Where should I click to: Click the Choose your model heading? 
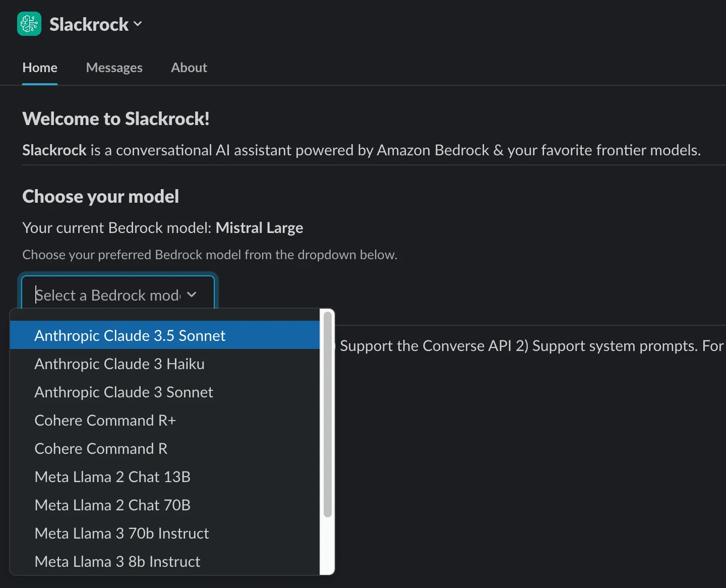pyautogui.click(x=100, y=197)
